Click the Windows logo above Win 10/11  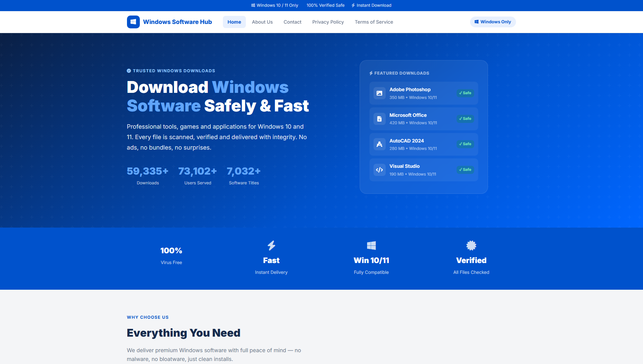pos(371,245)
